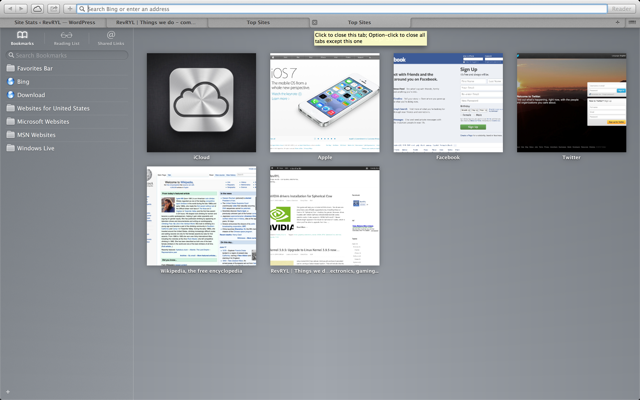Click the 'Wikipedia, the free encyclopedia' label

(202, 271)
